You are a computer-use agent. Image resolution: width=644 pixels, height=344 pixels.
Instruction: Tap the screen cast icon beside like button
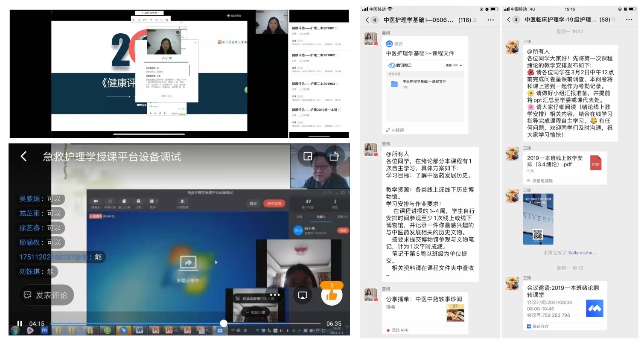302,295
